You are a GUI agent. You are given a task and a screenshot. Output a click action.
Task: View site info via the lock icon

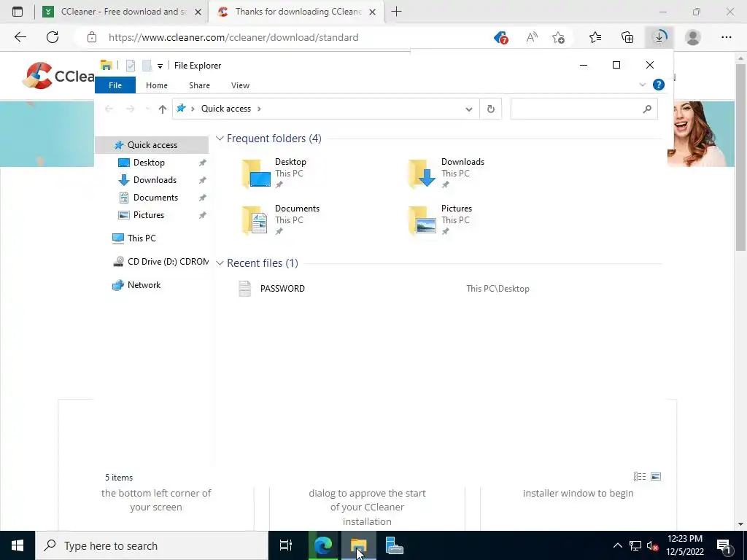[92, 37]
